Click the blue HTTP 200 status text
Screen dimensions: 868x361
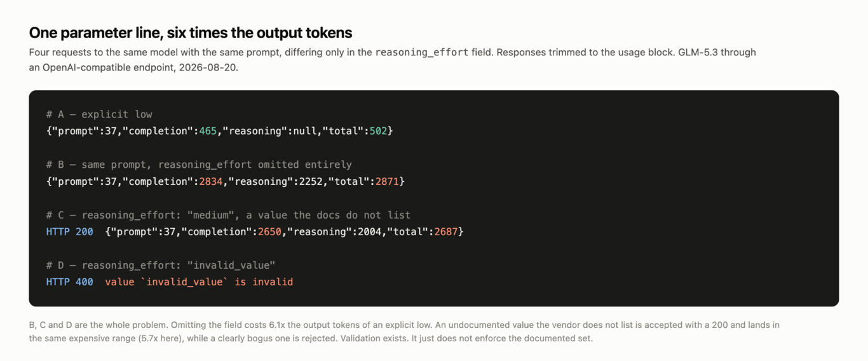[69, 231]
